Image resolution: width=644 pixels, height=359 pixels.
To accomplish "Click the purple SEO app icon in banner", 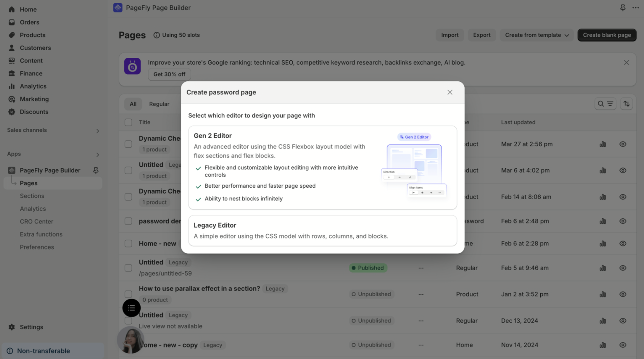I will pyautogui.click(x=132, y=66).
